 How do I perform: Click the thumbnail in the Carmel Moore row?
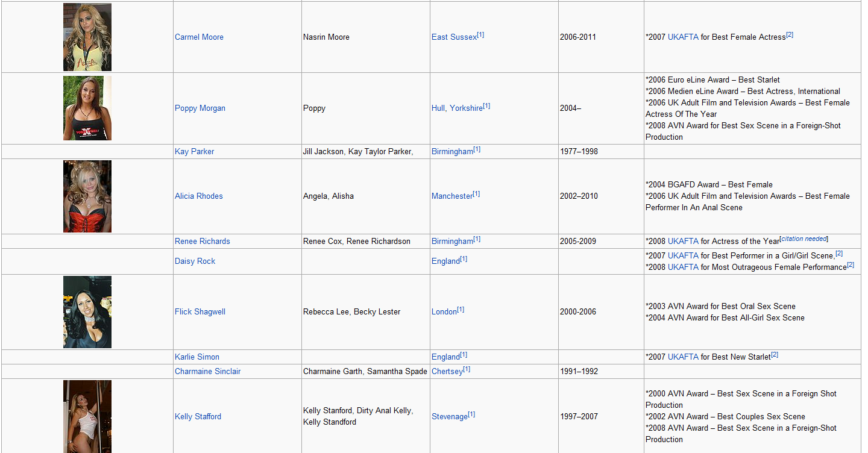[87, 37]
